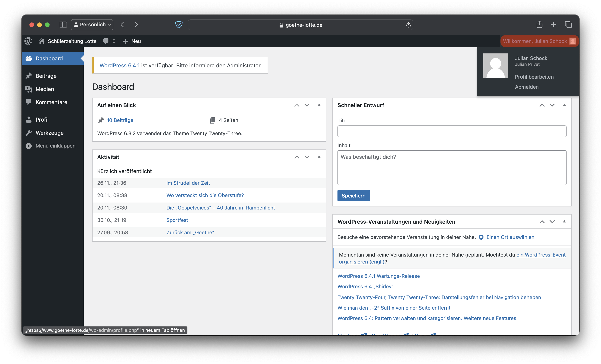Open Safari sidebar toggle icon
This screenshot has width=601, height=364.
(x=63, y=25)
